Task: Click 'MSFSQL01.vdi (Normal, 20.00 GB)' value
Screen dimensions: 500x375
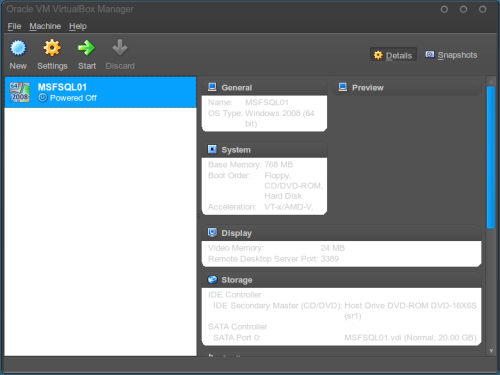Action: coord(410,338)
